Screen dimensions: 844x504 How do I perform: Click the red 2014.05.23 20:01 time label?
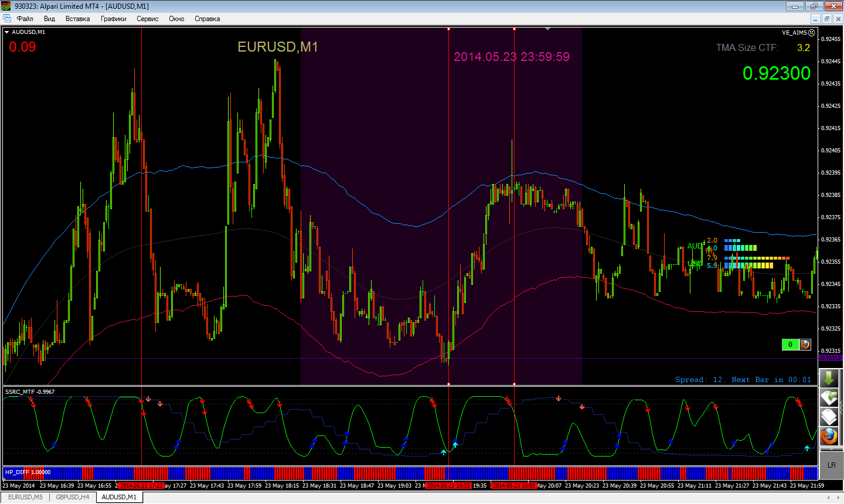tap(514, 485)
